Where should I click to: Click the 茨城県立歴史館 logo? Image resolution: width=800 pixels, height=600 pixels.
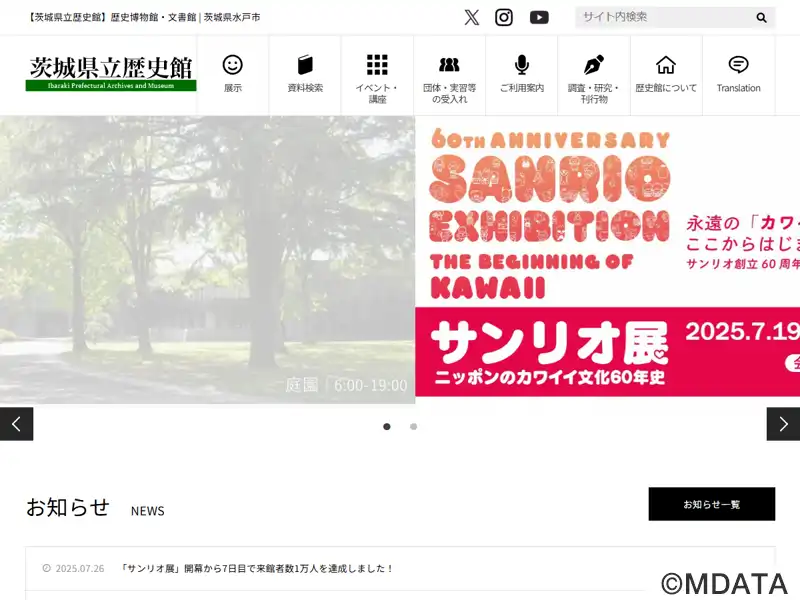coord(111,73)
